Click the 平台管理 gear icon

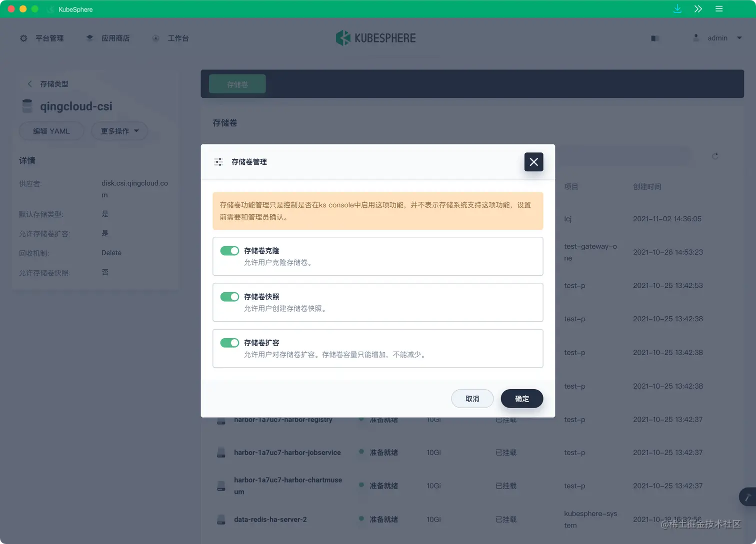pos(23,38)
